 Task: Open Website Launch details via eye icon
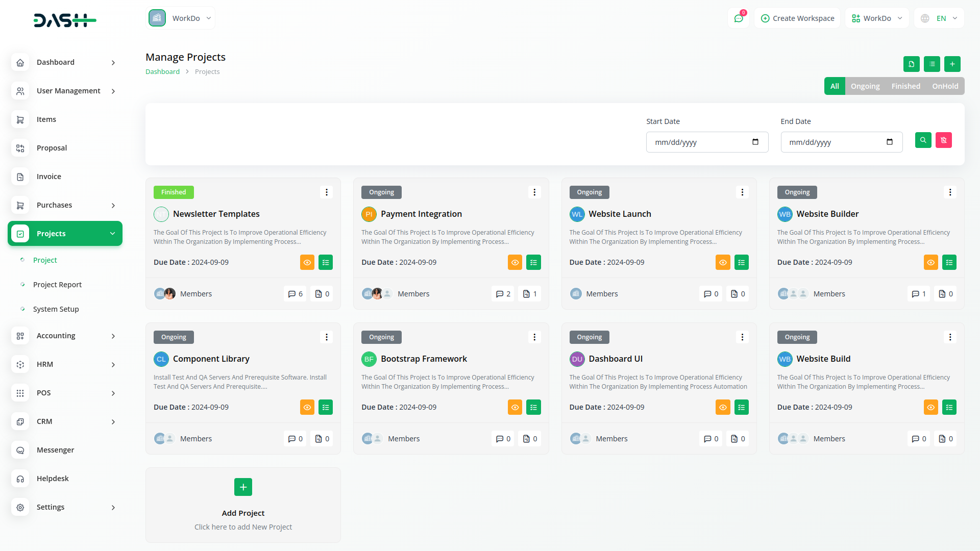coord(722,262)
